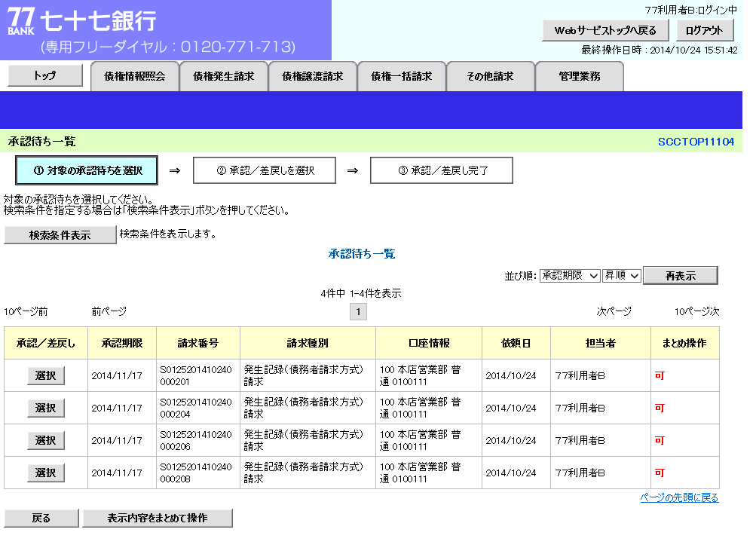This screenshot has width=756, height=560.
Task: Open the 昇順 order dropdown
Action: 621,276
